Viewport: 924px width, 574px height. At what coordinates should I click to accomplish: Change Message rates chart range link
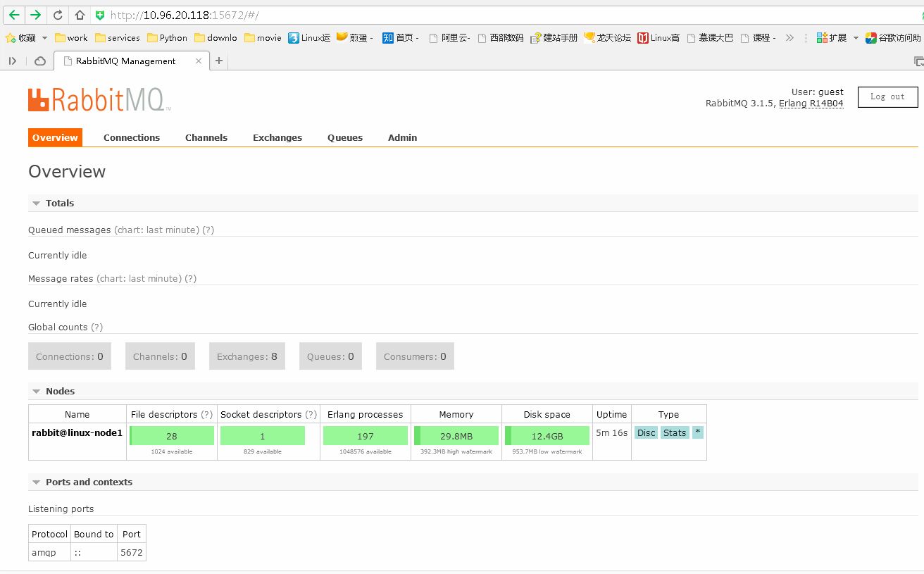[x=139, y=279]
